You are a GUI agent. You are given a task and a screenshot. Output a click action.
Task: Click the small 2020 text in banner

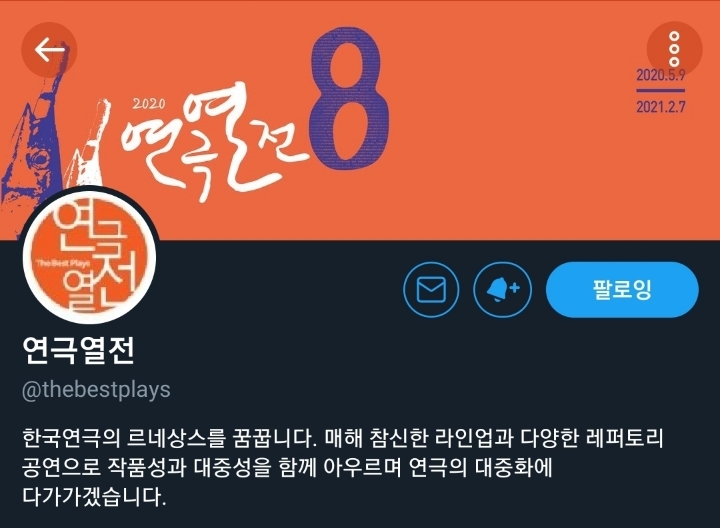149,104
